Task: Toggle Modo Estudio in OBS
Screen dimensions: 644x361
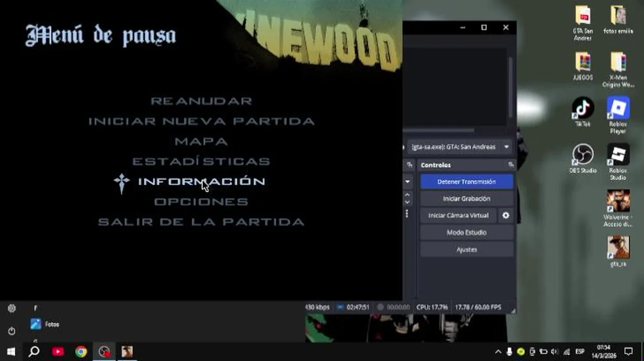Action: [466, 232]
